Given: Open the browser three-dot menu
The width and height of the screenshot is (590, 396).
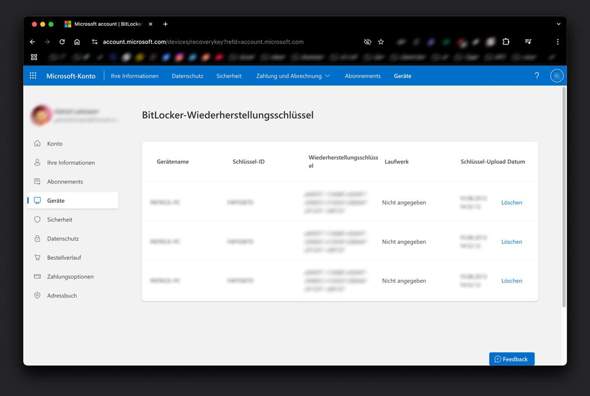Looking at the screenshot, I should 557,42.
